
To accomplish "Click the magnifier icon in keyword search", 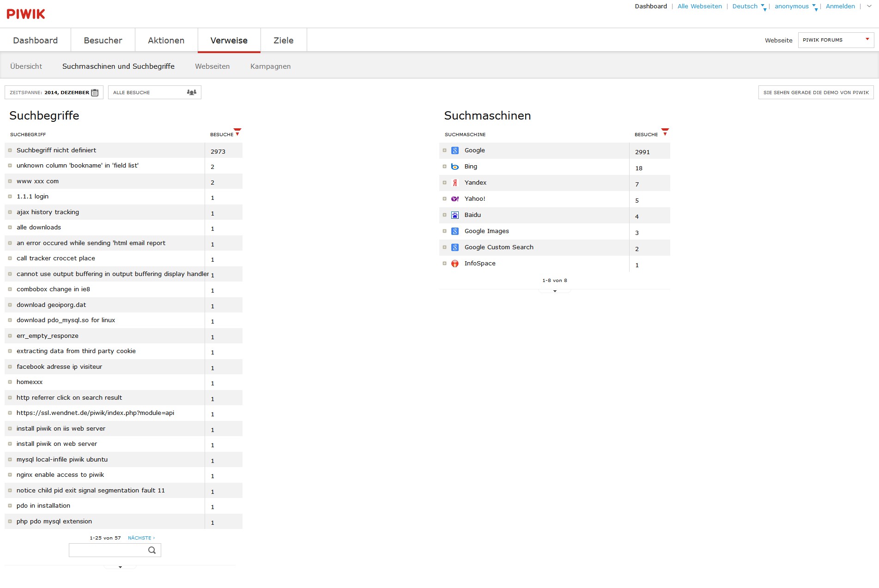I will click(x=152, y=550).
